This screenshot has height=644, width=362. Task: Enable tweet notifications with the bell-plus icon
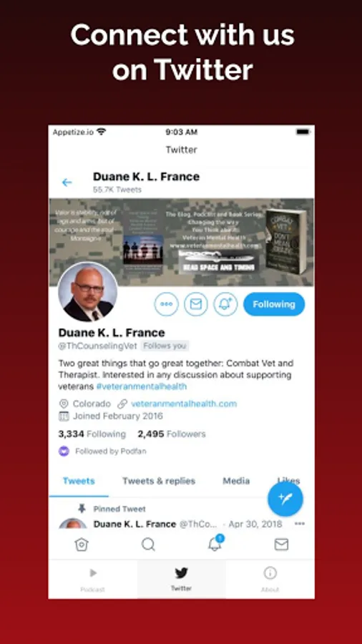[x=226, y=304]
